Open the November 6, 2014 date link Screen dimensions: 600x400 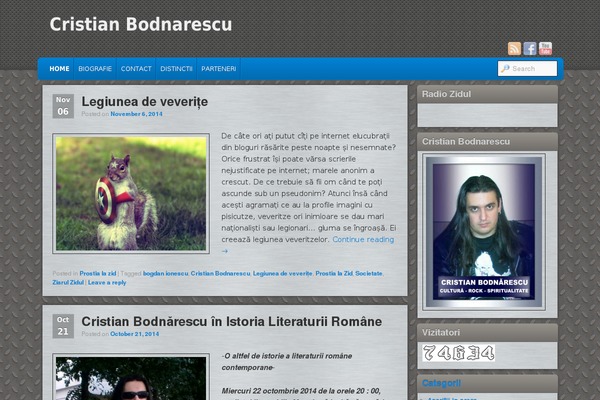click(136, 114)
